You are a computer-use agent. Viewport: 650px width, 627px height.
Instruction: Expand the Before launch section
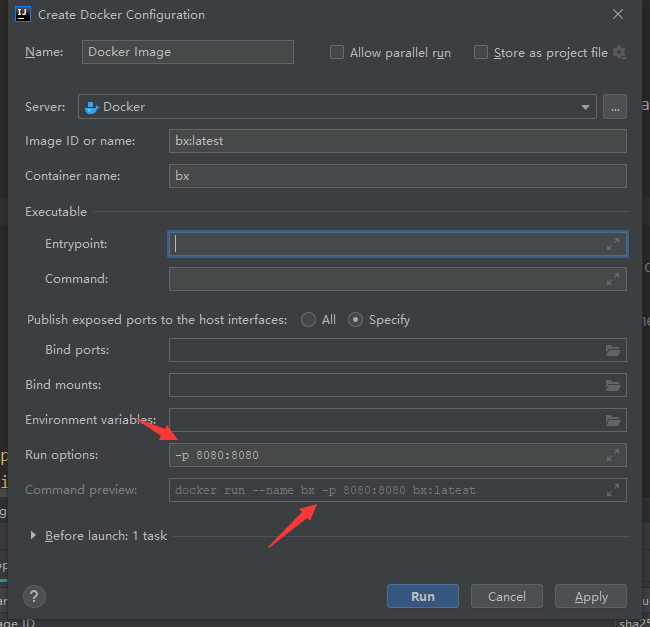point(33,536)
